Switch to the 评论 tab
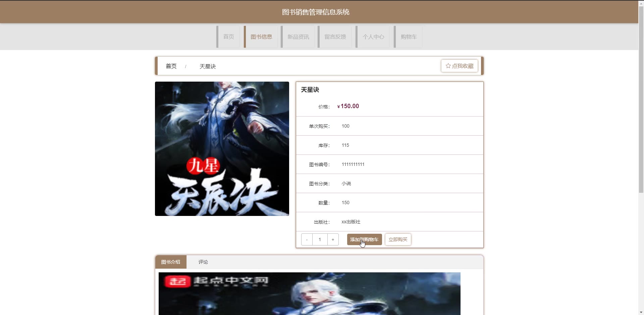644x315 pixels. pyautogui.click(x=203, y=262)
